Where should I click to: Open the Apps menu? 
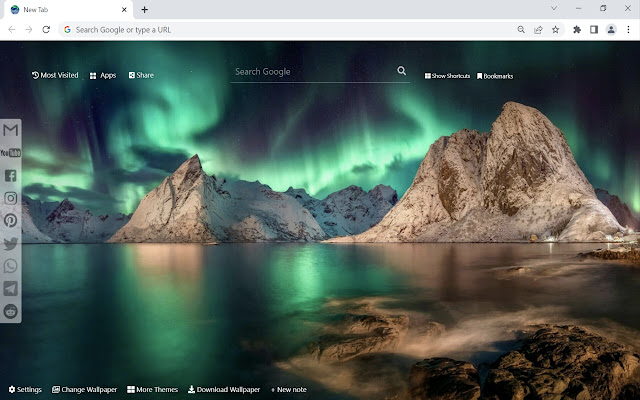pyautogui.click(x=103, y=76)
